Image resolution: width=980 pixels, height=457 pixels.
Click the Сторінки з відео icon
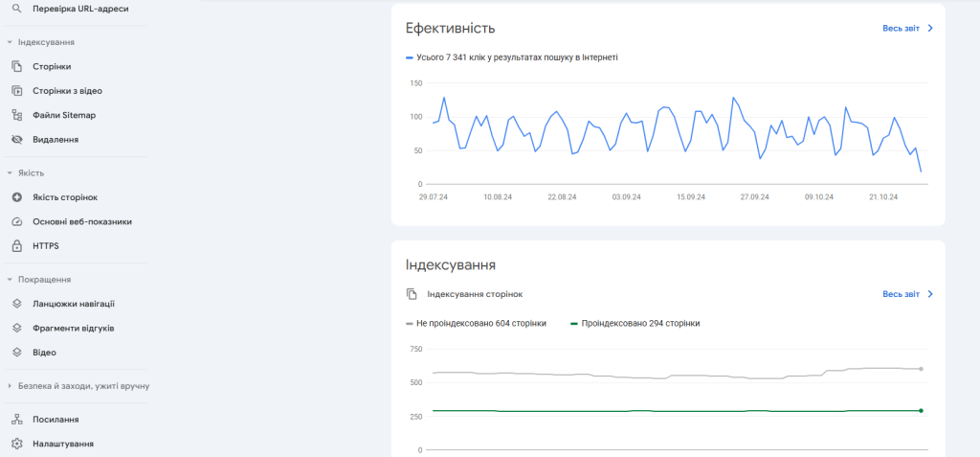point(16,91)
